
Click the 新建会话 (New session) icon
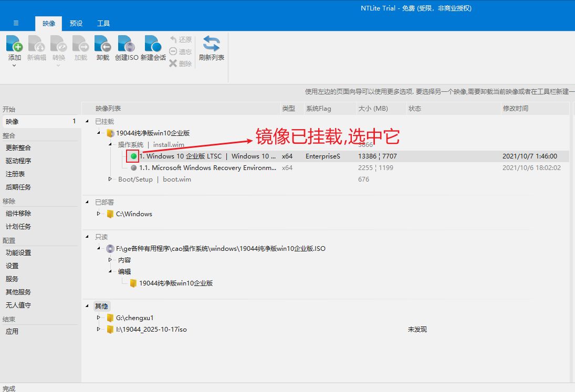[153, 44]
